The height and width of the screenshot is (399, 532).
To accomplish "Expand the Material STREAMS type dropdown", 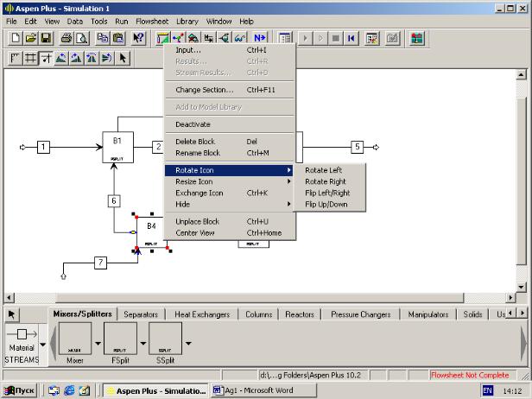I will 43,345.
